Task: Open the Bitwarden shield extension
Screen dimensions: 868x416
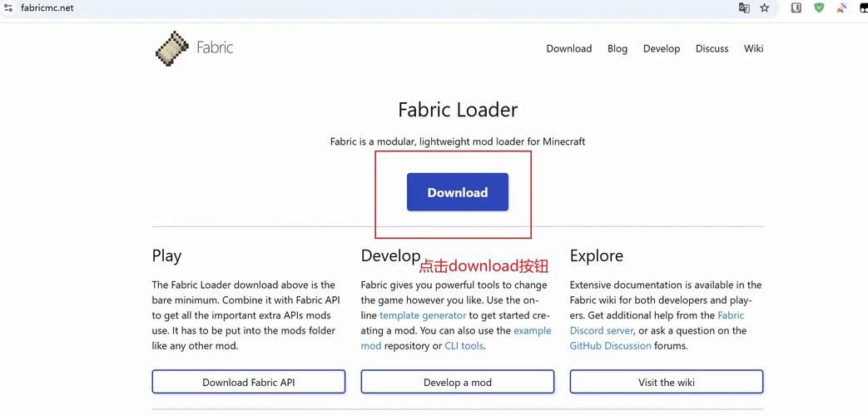Action: [796, 8]
